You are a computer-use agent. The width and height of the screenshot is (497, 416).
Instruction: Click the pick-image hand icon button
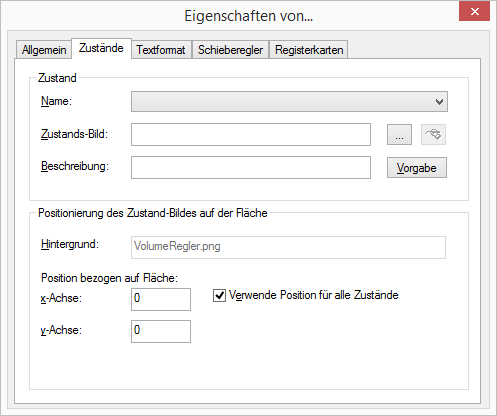(433, 135)
